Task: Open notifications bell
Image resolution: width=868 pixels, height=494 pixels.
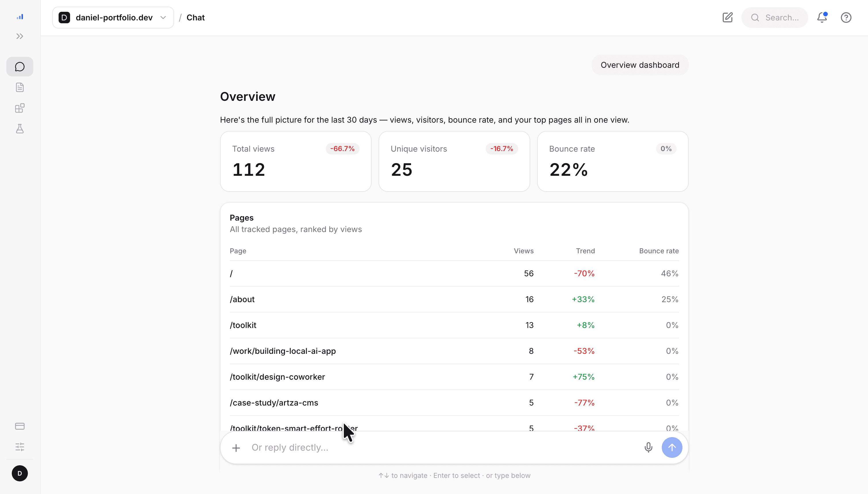Action: 822,18
